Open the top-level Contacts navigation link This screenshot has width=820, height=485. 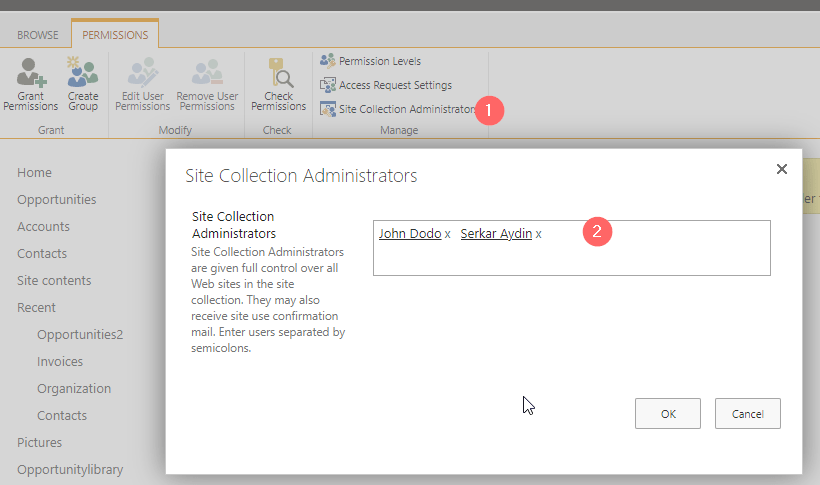click(42, 254)
